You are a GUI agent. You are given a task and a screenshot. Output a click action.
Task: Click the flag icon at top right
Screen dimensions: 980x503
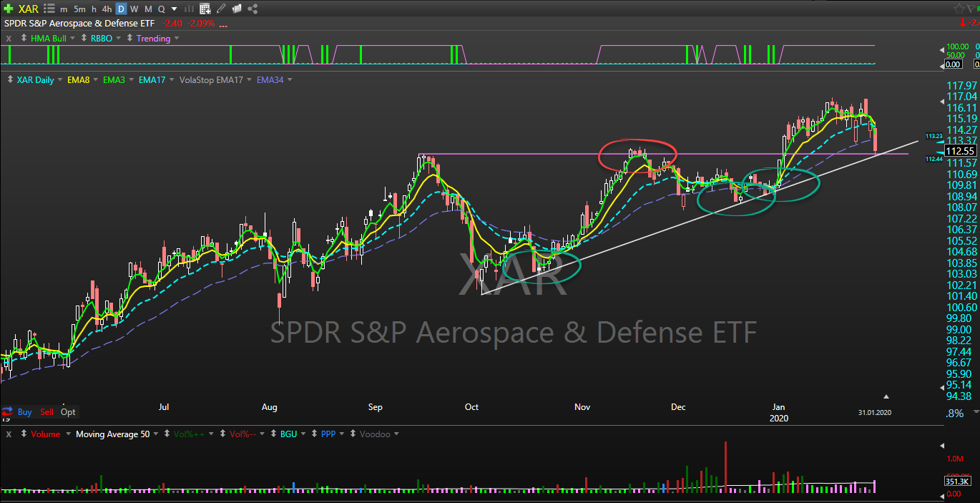coord(973,8)
